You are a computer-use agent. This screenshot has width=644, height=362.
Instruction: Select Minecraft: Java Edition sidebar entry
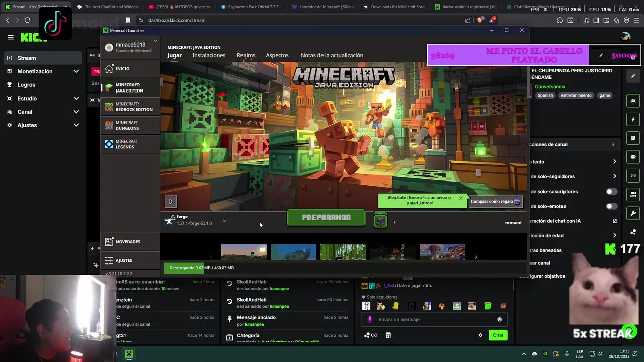pos(130,88)
